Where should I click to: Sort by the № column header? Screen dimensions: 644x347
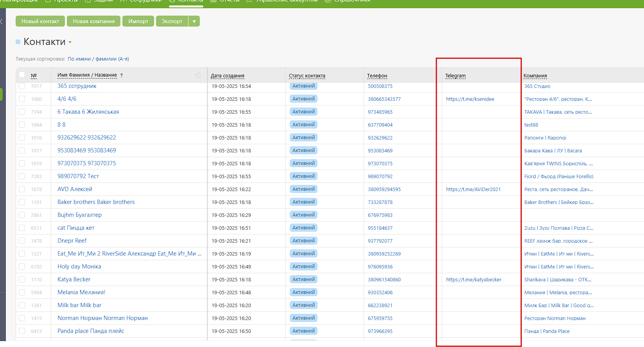point(34,75)
